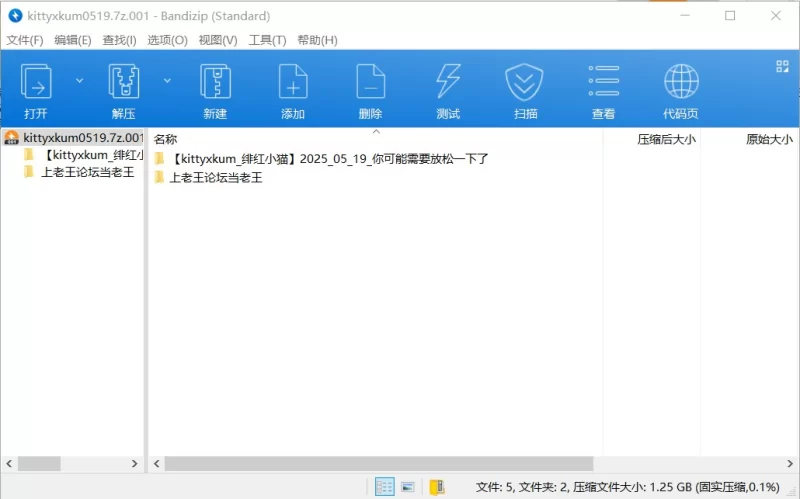Open the 视图(V) menu
Screen dimensions: 800x499
tap(218, 40)
